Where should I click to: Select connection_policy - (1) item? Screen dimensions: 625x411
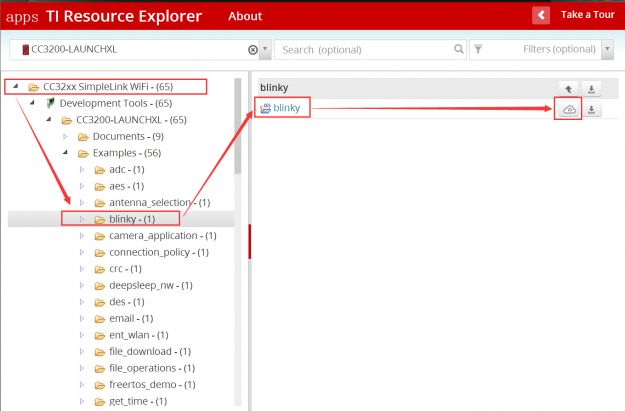coord(159,252)
